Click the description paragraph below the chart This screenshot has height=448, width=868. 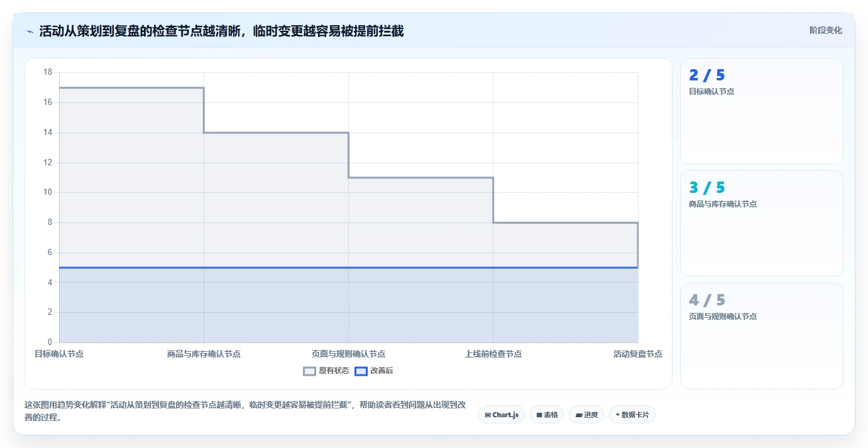245,412
